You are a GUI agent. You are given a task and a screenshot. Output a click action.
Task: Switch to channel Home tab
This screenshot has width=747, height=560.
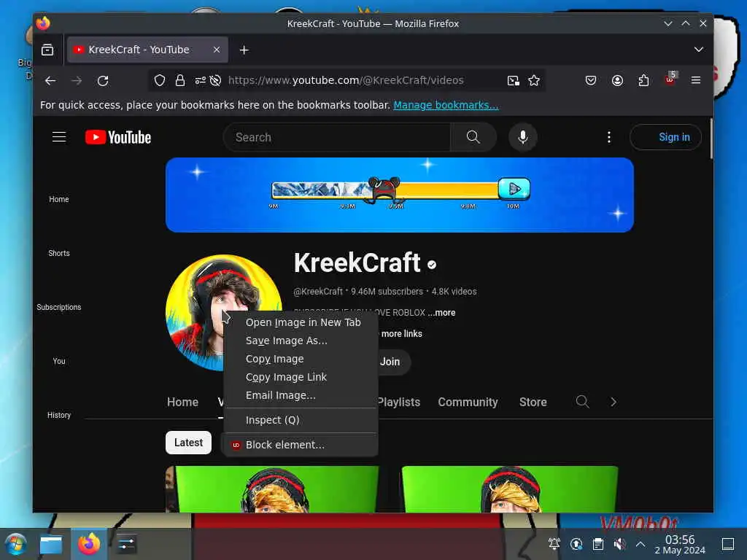182,402
